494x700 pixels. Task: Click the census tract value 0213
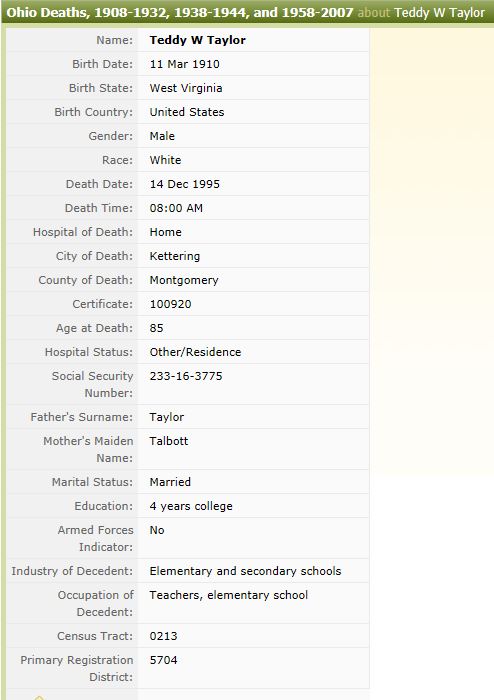[163, 636]
